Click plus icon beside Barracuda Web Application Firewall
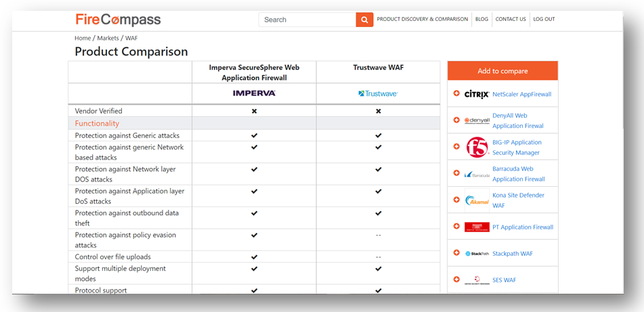The width and height of the screenshot is (644, 312). [x=456, y=173]
